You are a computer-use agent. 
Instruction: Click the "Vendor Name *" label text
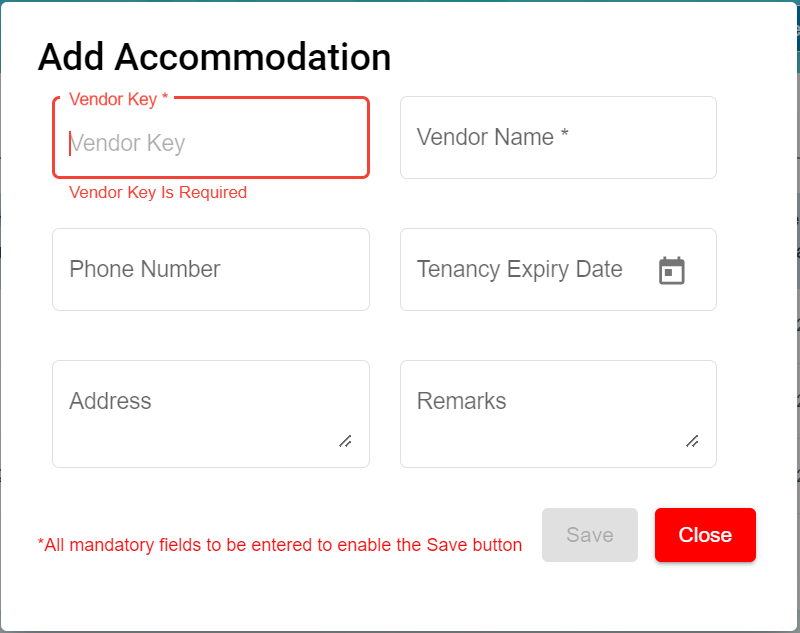492,138
